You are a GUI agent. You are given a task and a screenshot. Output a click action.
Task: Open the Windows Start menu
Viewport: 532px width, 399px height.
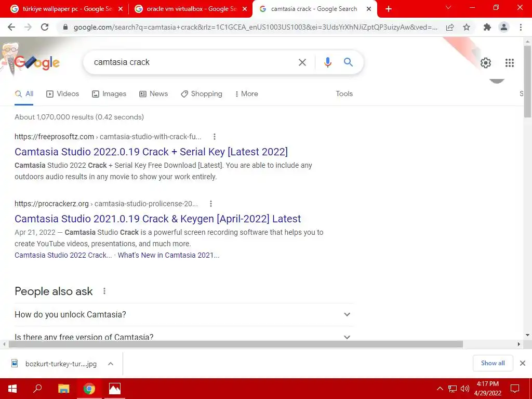tap(12, 389)
